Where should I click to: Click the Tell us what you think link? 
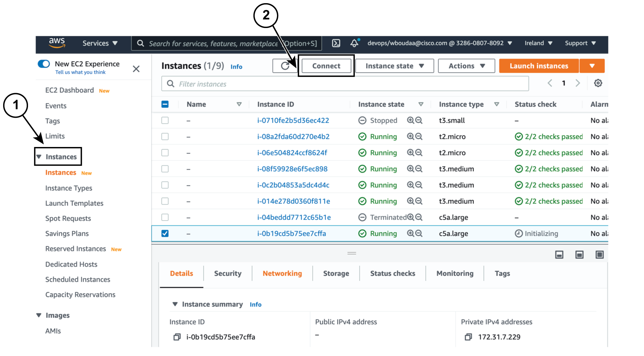click(x=80, y=72)
